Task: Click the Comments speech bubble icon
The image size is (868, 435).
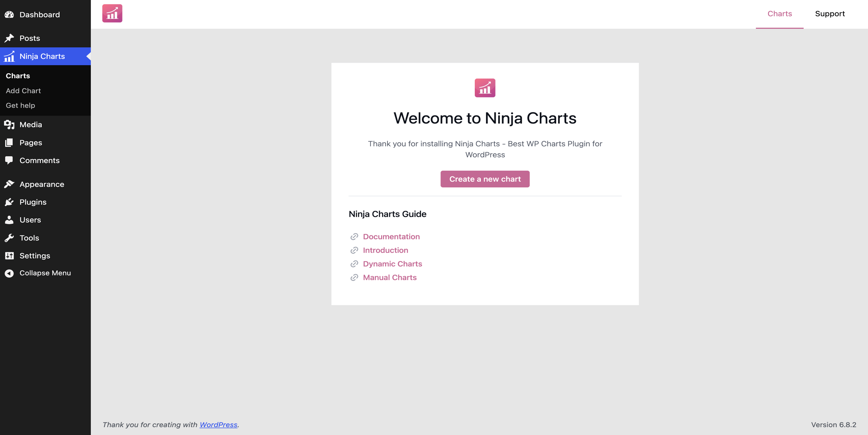Action: (9, 161)
